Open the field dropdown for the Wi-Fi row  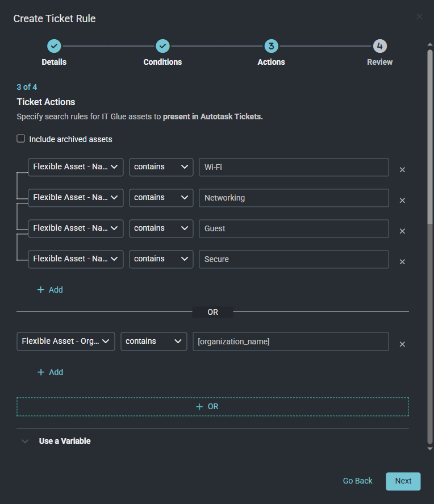(x=76, y=167)
